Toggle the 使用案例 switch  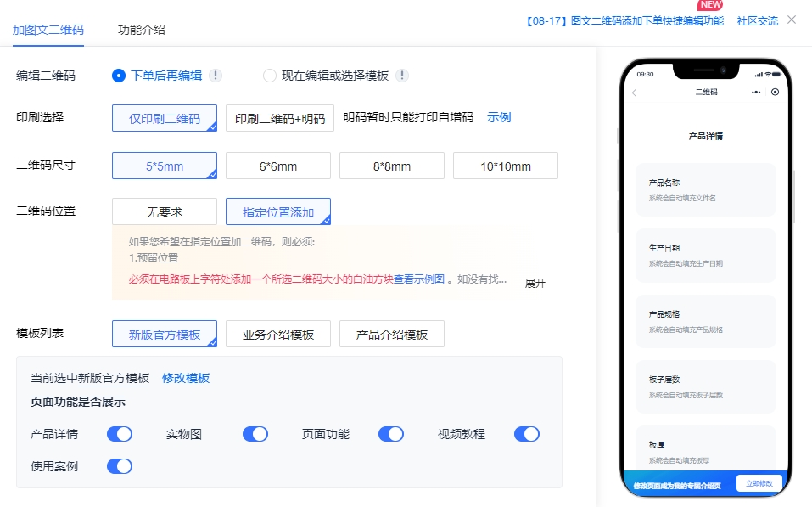pos(120,466)
